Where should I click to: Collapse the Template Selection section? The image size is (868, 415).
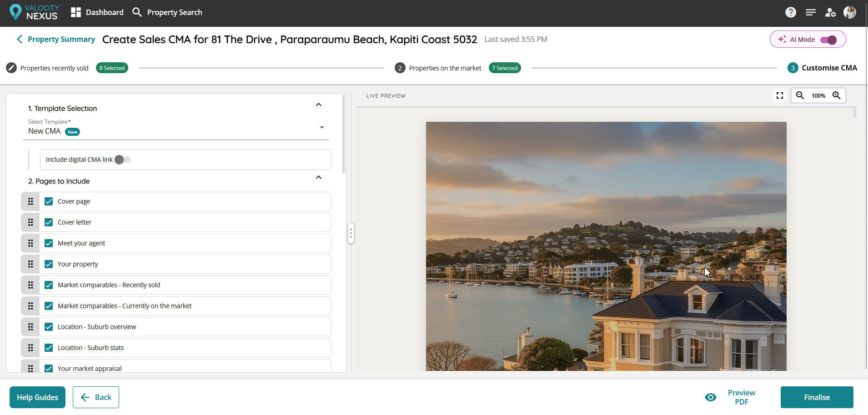coord(319,105)
